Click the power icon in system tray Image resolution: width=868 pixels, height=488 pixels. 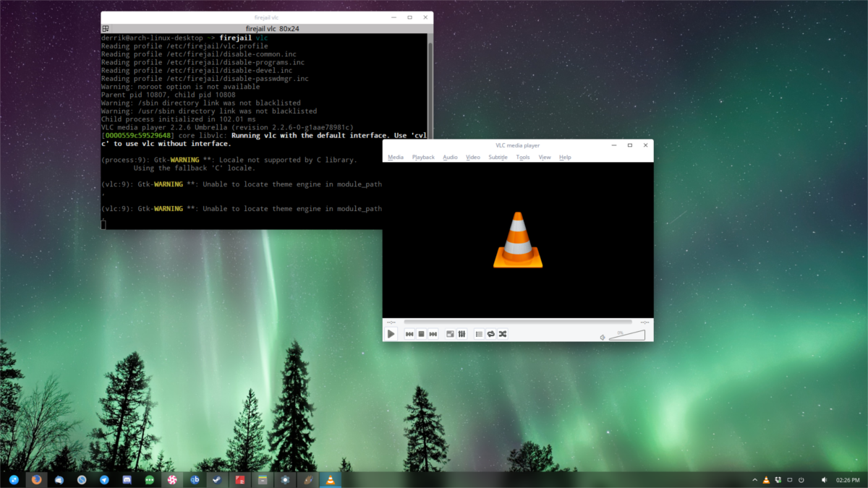(x=801, y=480)
